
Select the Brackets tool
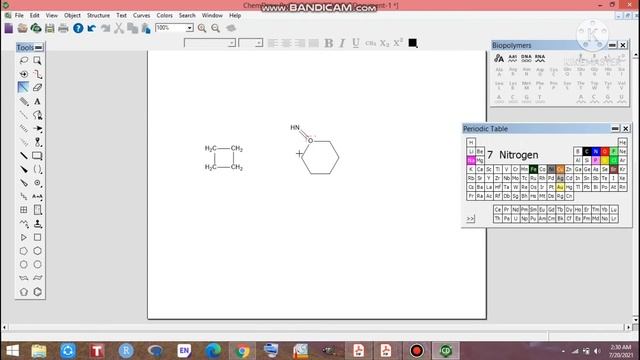37,169
